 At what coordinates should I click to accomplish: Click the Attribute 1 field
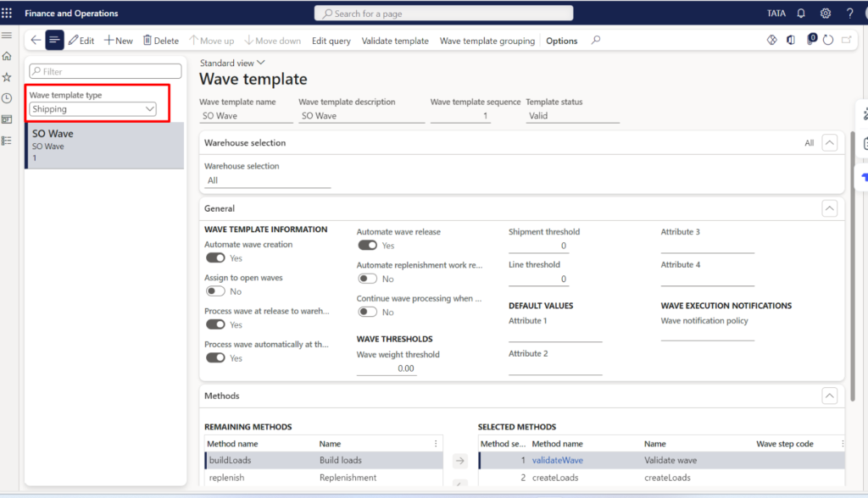pyautogui.click(x=555, y=335)
